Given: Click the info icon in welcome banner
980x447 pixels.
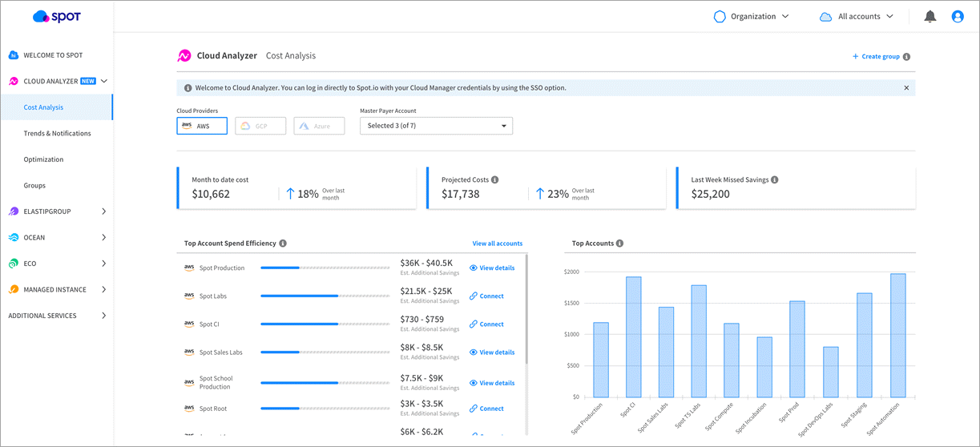Looking at the screenshot, I should (x=188, y=88).
